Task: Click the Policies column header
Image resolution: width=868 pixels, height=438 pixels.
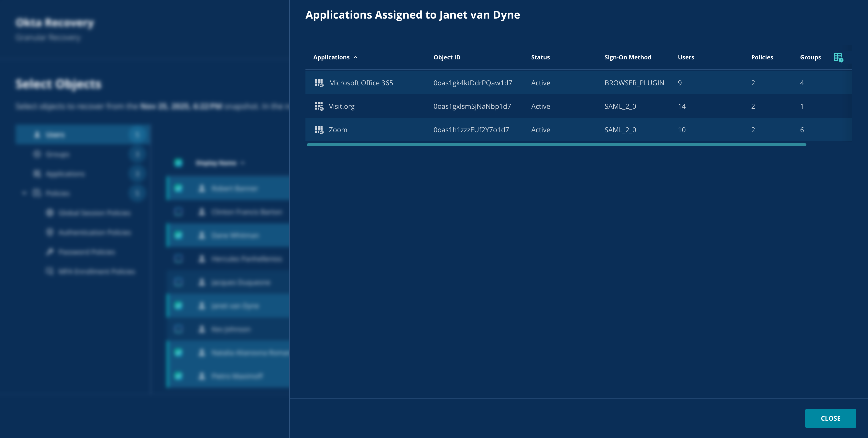Action: coord(762,58)
